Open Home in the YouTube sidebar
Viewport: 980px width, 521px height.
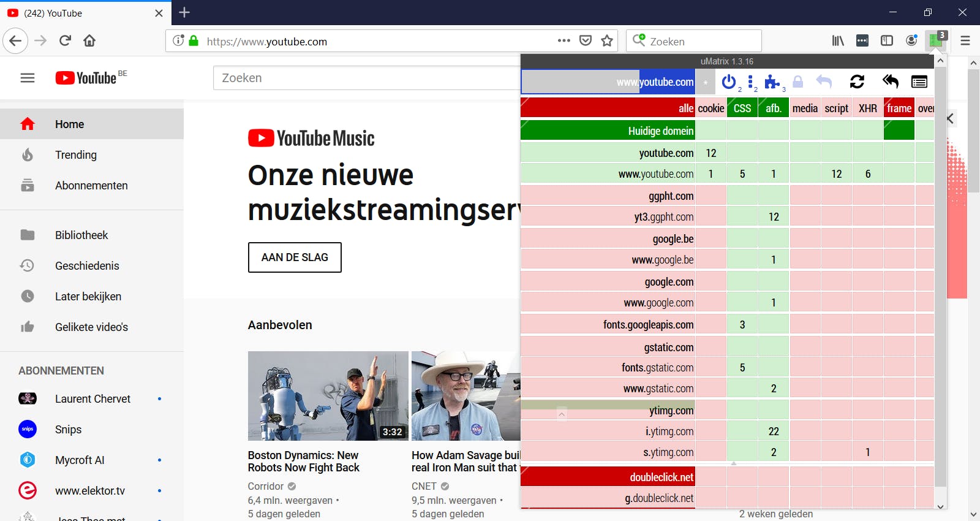(x=92, y=124)
